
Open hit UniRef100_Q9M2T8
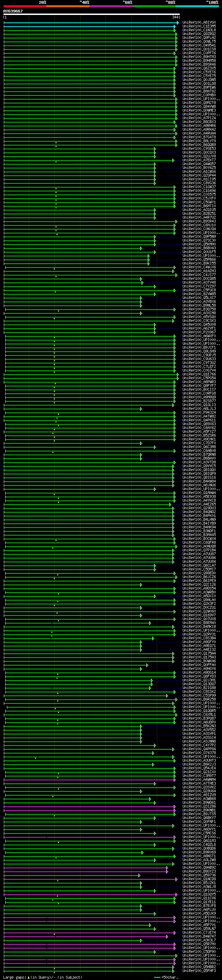199,103
